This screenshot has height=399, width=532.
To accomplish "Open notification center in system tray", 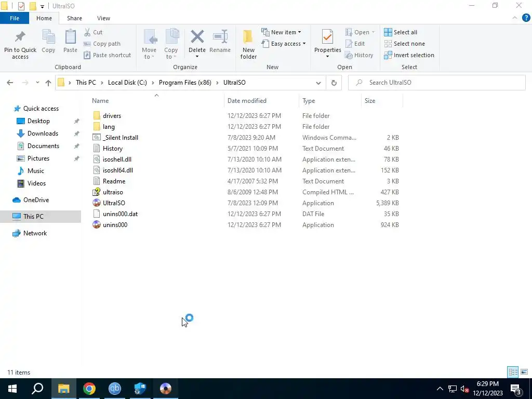I will tap(515, 389).
